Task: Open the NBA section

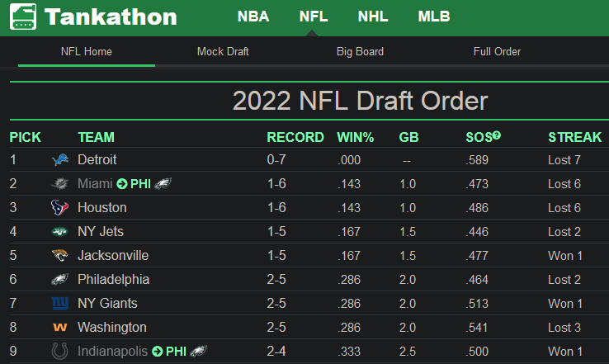Action: [x=253, y=17]
